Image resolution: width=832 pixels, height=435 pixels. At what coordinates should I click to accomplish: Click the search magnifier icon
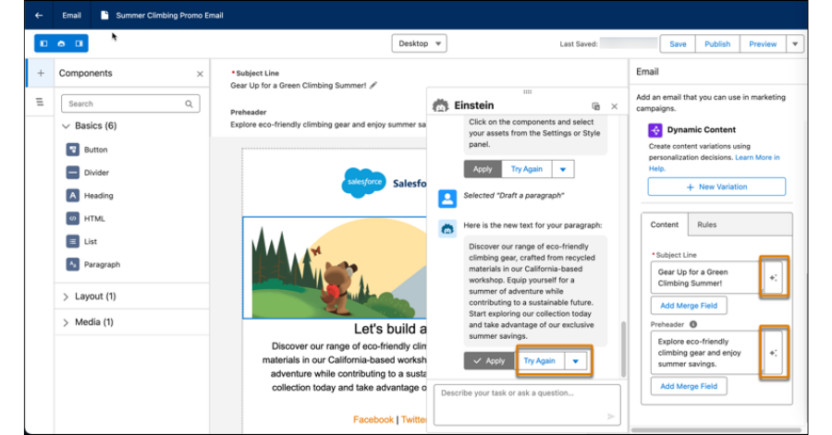coord(189,104)
